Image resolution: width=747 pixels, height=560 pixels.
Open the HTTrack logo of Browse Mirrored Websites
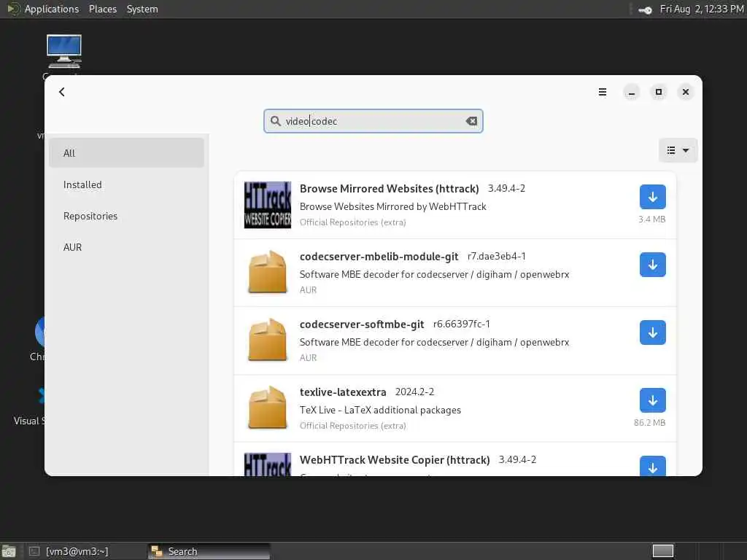268,205
